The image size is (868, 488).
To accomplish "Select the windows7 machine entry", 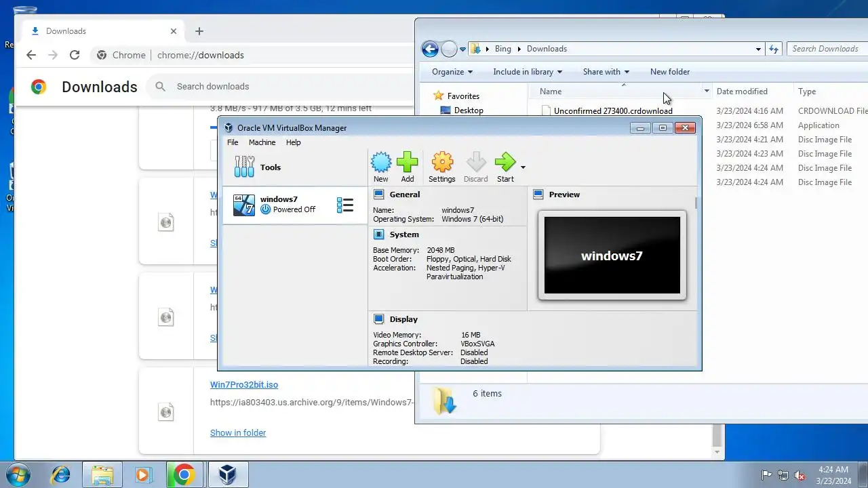I will 295,205.
